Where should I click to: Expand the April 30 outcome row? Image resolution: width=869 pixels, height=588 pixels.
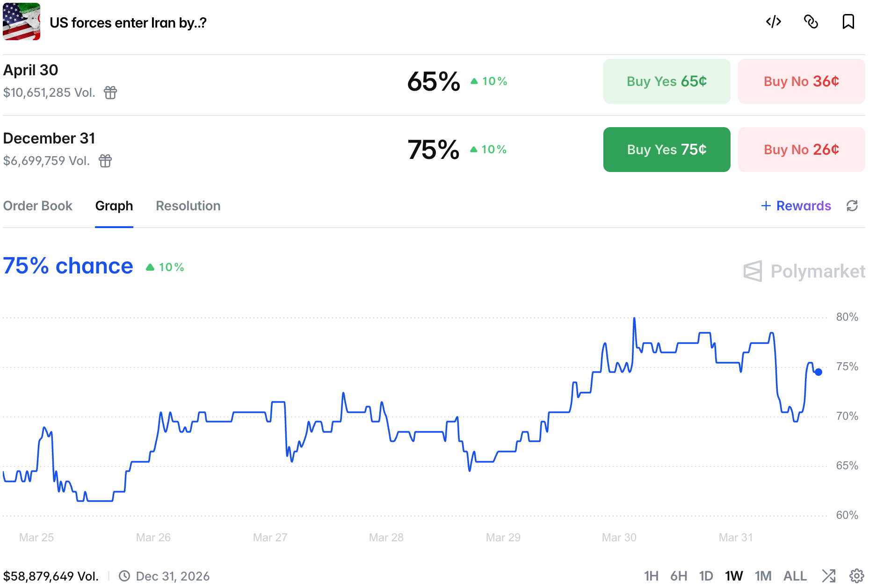(x=234, y=82)
